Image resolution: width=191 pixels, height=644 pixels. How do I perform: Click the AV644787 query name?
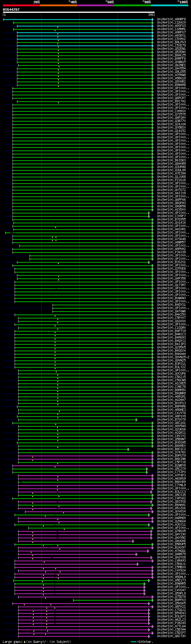11,10
